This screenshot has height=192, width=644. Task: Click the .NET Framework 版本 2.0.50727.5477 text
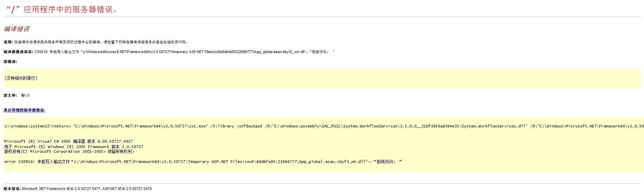coord(61,189)
